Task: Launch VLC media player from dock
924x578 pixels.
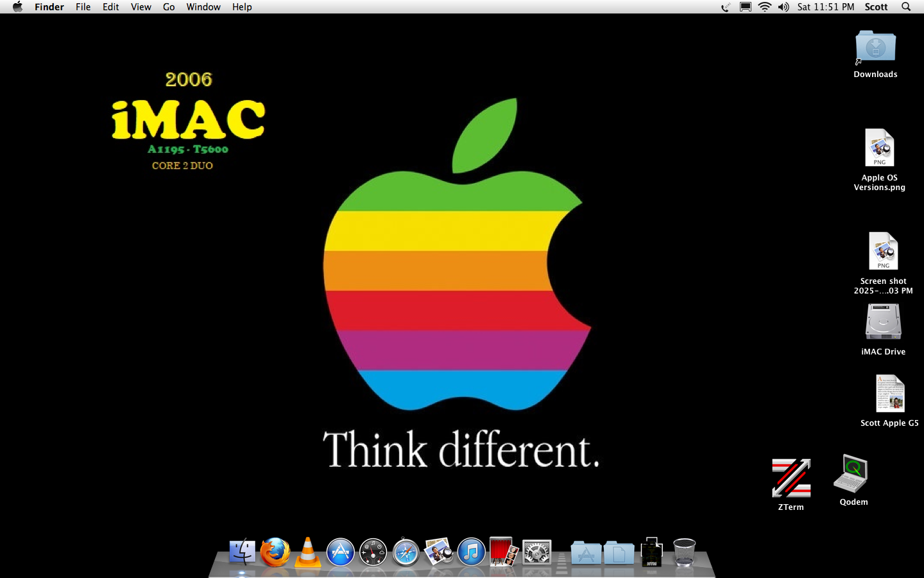Action: tap(308, 552)
